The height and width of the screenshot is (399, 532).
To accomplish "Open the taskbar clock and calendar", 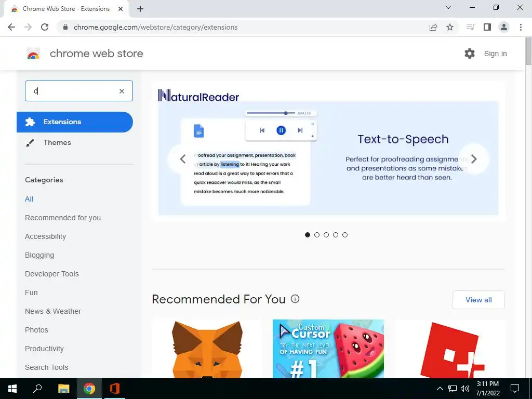I will (x=488, y=389).
